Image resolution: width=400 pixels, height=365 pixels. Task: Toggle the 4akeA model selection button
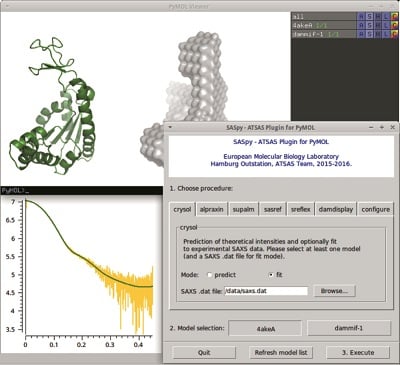coord(266,328)
